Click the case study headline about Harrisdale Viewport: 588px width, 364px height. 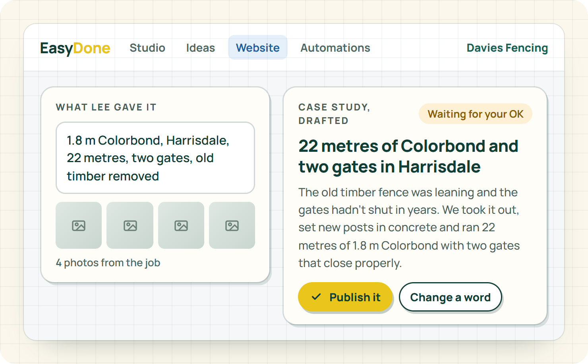(x=408, y=156)
